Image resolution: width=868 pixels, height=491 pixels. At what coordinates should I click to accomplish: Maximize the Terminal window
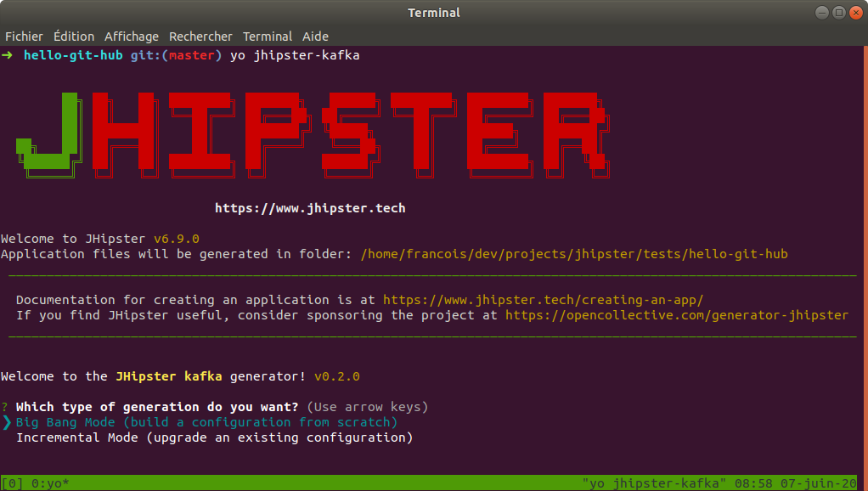click(839, 12)
